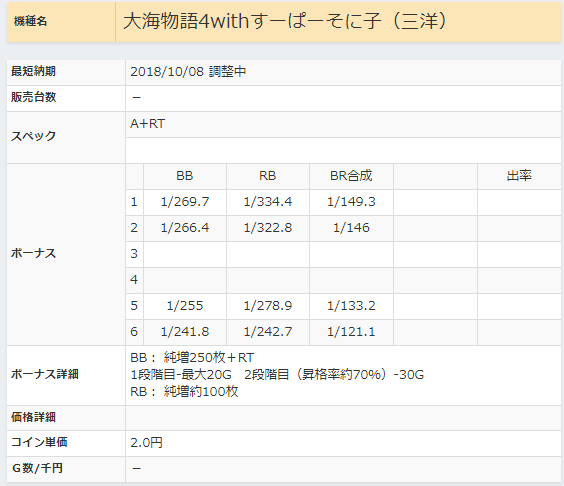This screenshot has height=486, width=564.
Task: Click the 価格詳細 row label
Action: click(x=33, y=417)
